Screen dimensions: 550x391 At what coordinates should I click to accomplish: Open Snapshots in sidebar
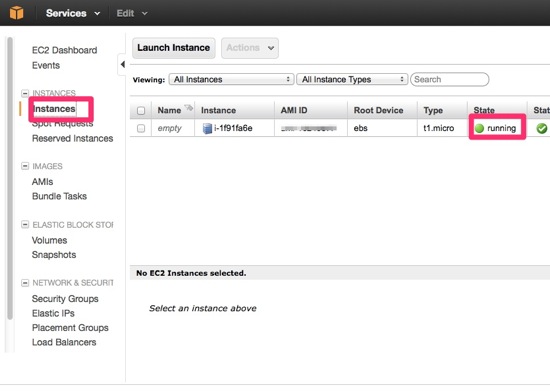point(54,255)
